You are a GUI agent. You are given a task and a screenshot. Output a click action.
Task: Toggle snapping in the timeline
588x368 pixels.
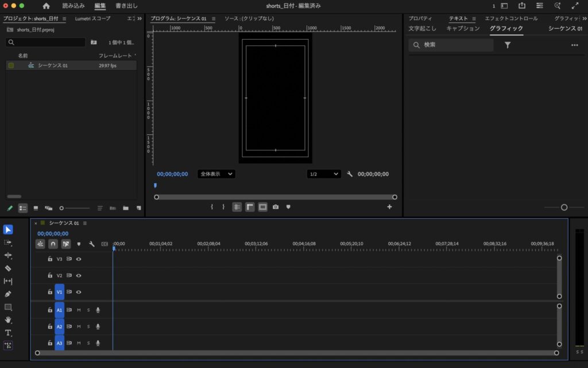[53, 244]
